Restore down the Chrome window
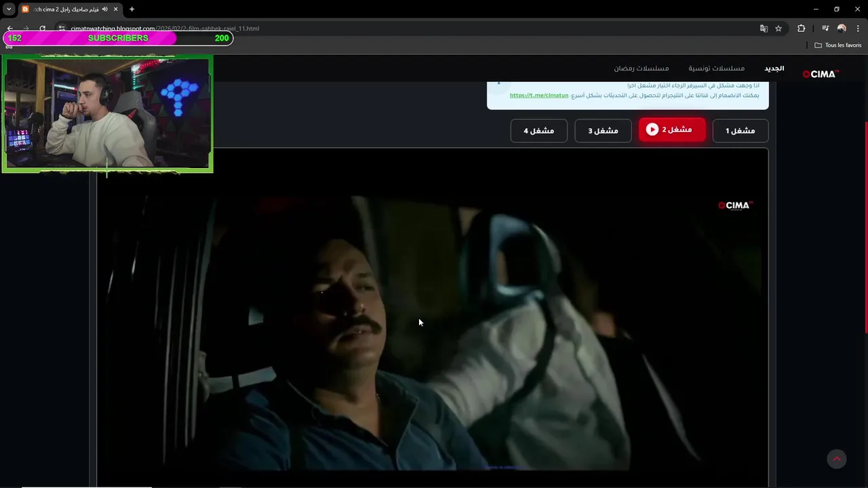The height and width of the screenshot is (488, 868). point(837,9)
